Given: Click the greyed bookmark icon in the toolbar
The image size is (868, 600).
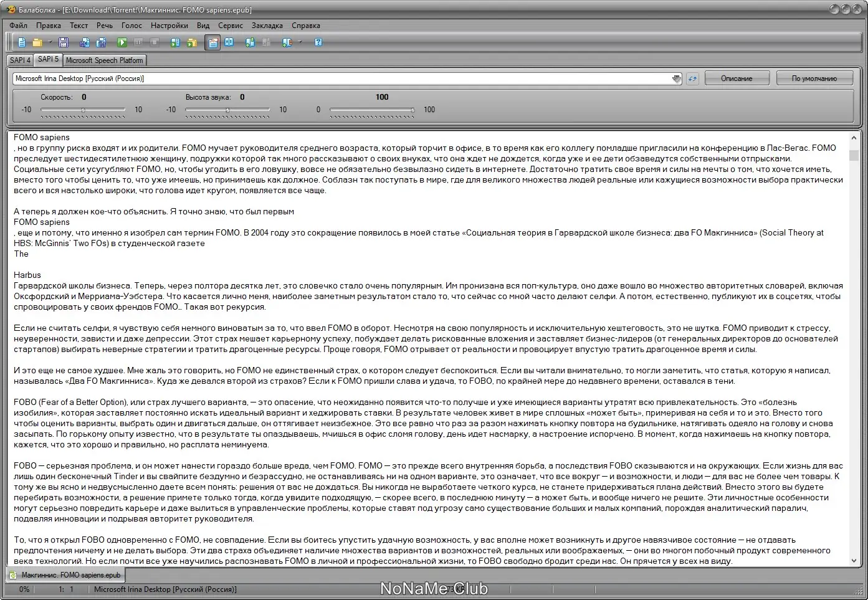Looking at the screenshot, I should [266, 42].
